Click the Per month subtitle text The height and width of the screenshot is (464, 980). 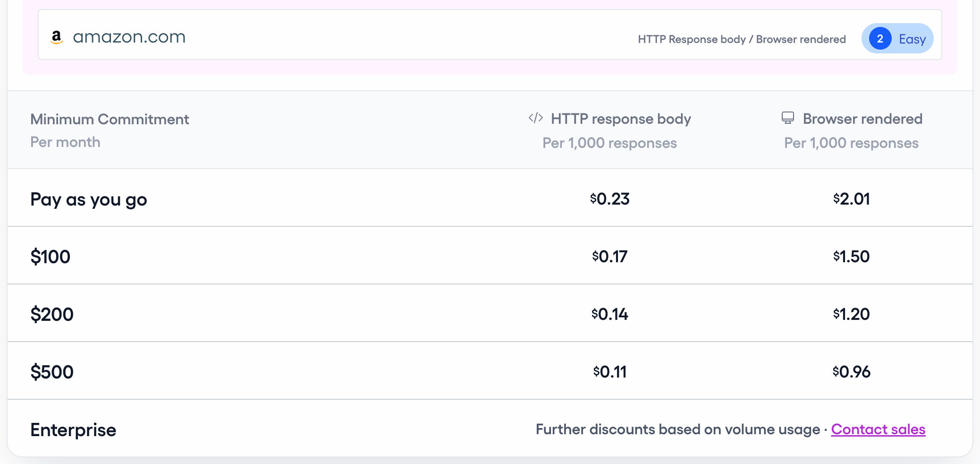pyautogui.click(x=65, y=142)
